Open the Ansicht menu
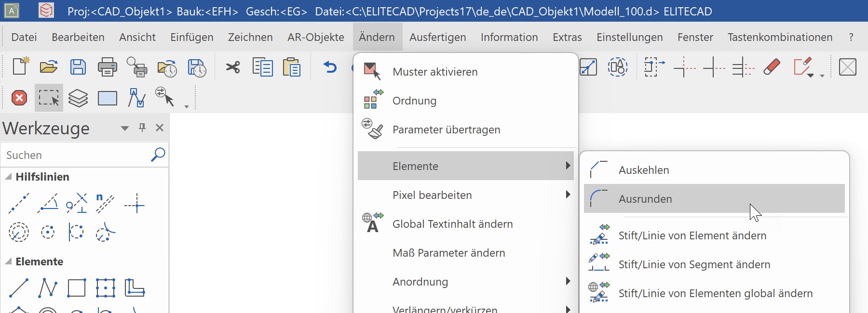The width and height of the screenshot is (868, 313). pyautogui.click(x=137, y=37)
